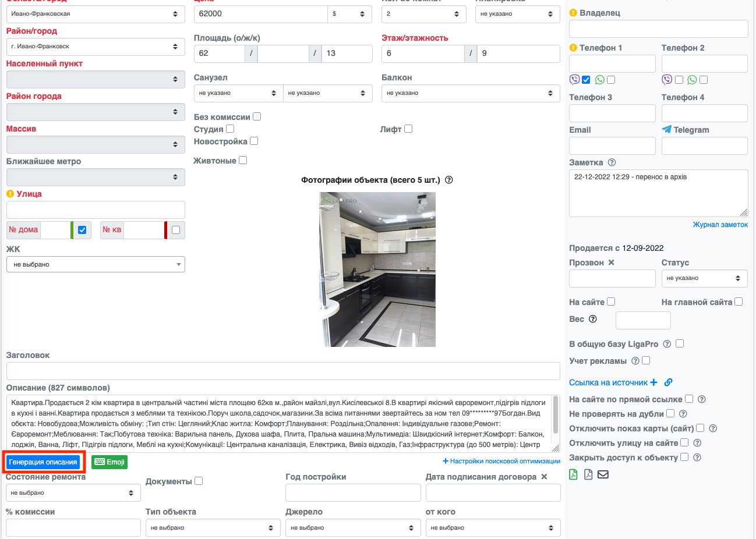The image size is (756, 539).
Task: Click help icon next to Вес
Action: tap(593, 319)
